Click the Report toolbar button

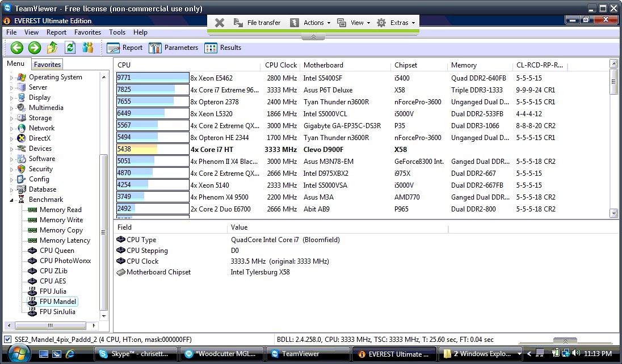pyautogui.click(x=124, y=48)
